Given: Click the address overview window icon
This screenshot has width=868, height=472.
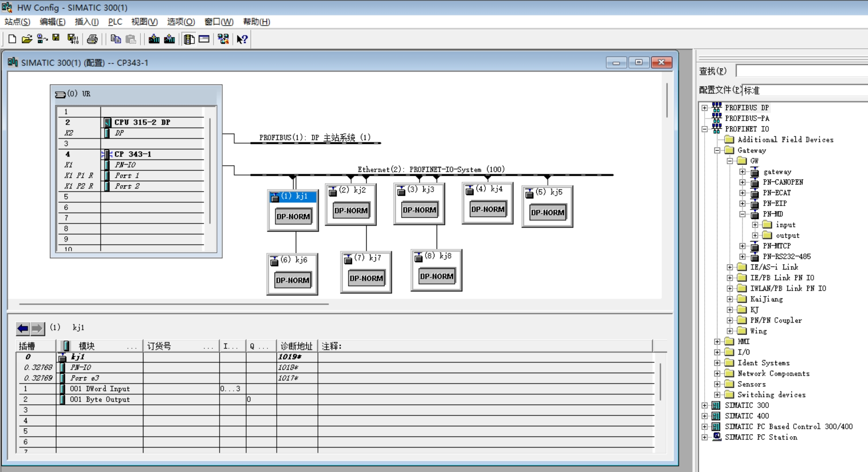Looking at the screenshot, I should point(204,39).
